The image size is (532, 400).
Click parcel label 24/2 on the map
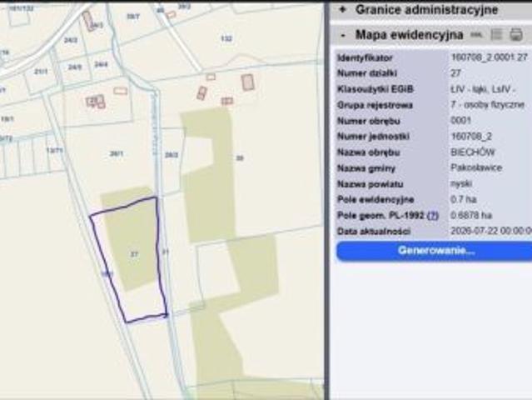(x=71, y=40)
